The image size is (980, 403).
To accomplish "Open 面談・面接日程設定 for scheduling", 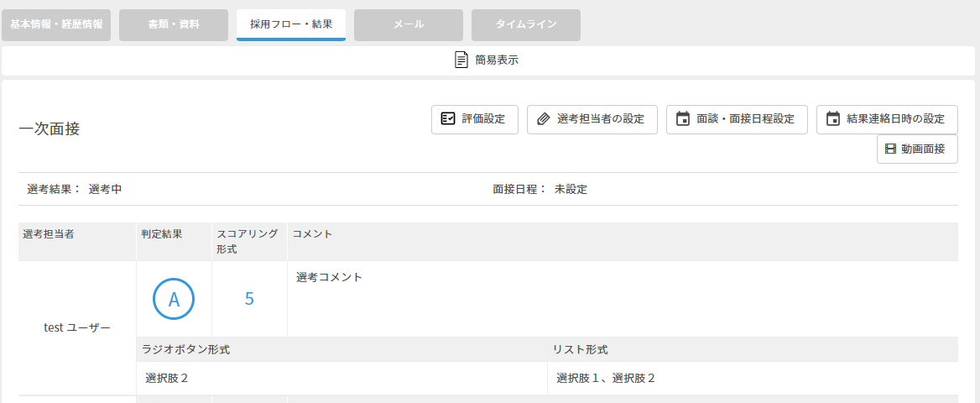I will click(738, 119).
